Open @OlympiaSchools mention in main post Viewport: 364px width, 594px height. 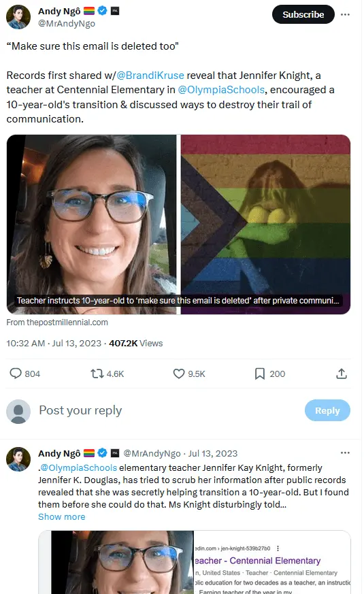(221, 90)
